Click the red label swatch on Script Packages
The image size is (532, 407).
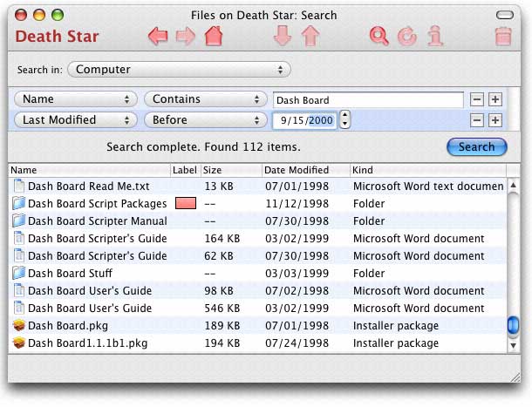[186, 203]
